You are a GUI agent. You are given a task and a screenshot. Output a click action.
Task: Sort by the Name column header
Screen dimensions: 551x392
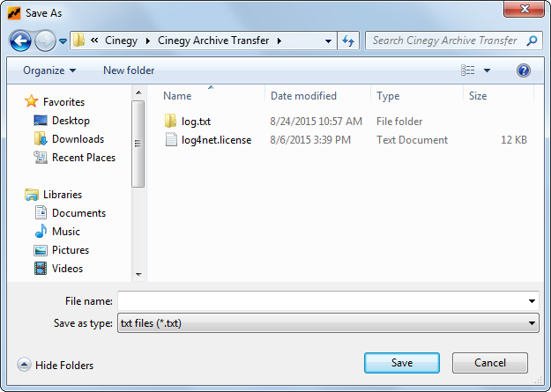(177, 96)
